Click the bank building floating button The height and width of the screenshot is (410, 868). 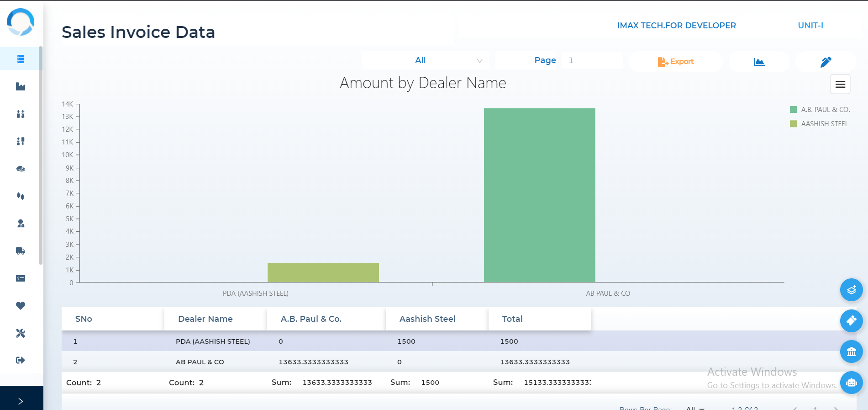[851, 351]
